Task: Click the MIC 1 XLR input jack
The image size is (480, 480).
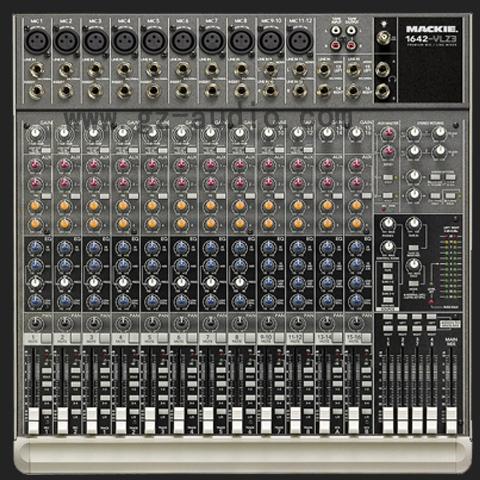Action: 37,41
